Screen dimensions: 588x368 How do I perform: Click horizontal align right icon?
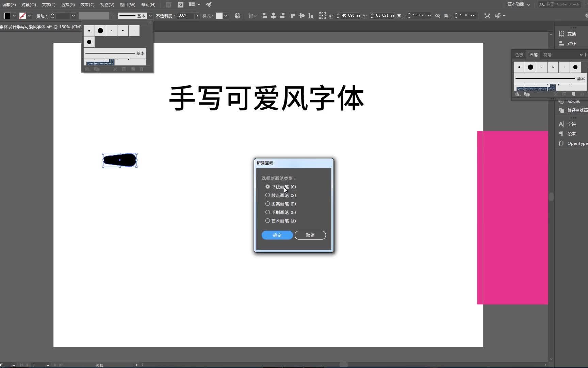pyautogui.click(x=282, y=16)
